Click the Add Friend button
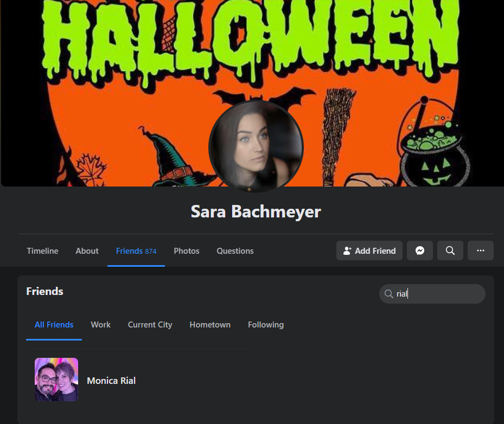This screenshot has height=424, width=504. pyautogui.click(x=369, y=250)
